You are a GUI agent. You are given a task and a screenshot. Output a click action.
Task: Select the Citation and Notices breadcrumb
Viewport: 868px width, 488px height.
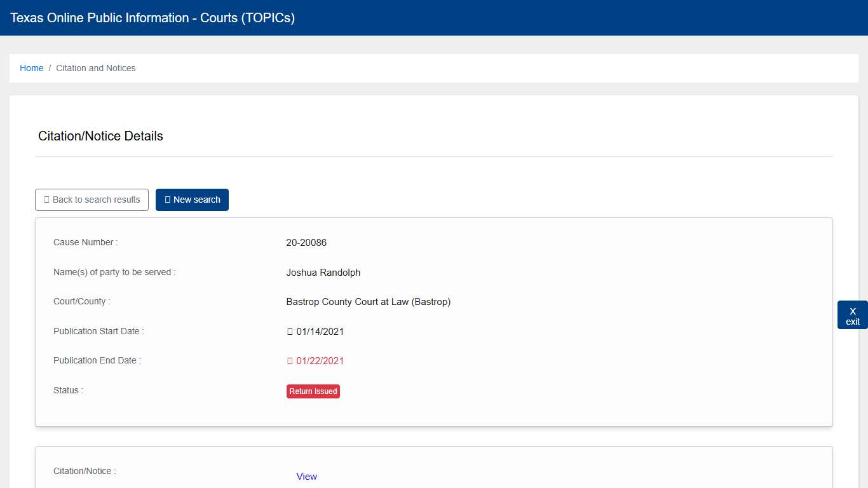[x=95, y=68]
